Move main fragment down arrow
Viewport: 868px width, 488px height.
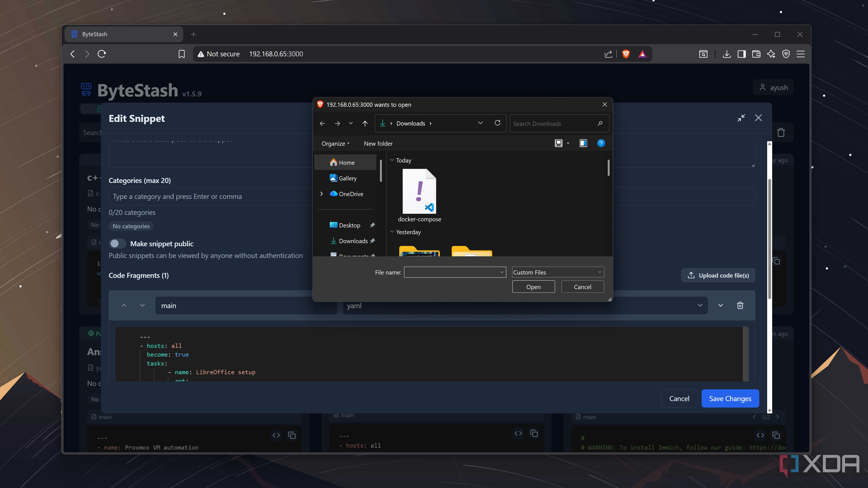pyautogui.click(x=142, y=305)
